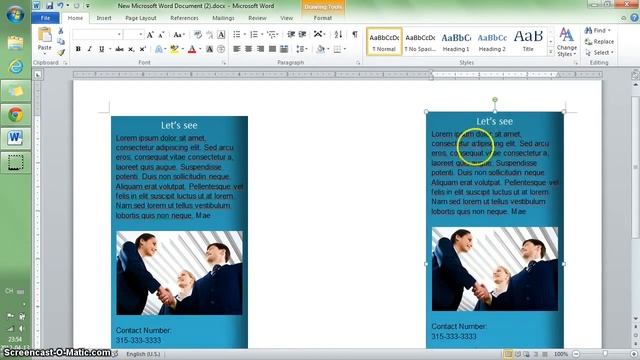Screen dimensions: 640x360
Task: Click the zoom slider handle
Action: click(605, 354)
